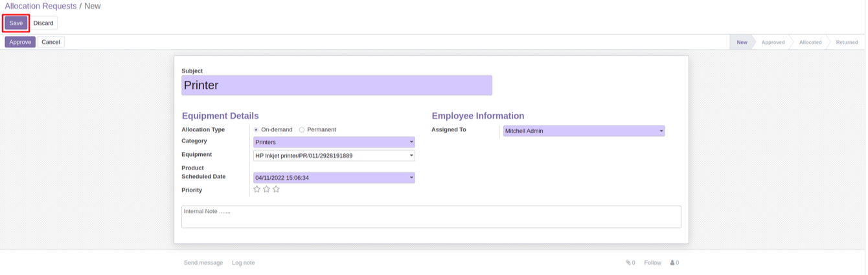Screen dimensions: 868x275
Task: Open Allocation Requests breadcrumb link
Action: coord(41,6)
